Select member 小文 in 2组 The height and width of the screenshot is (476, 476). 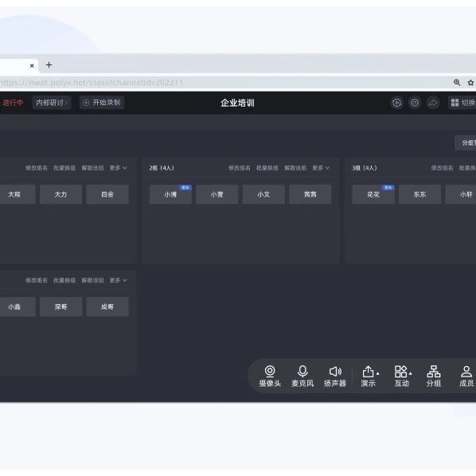click(263, 194)
